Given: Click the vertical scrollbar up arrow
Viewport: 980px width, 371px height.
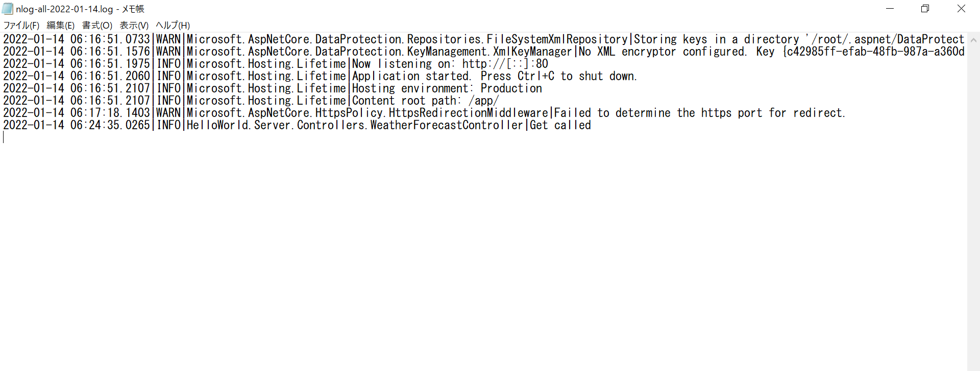Looking at the screenshot, I should tap(973, 39).
